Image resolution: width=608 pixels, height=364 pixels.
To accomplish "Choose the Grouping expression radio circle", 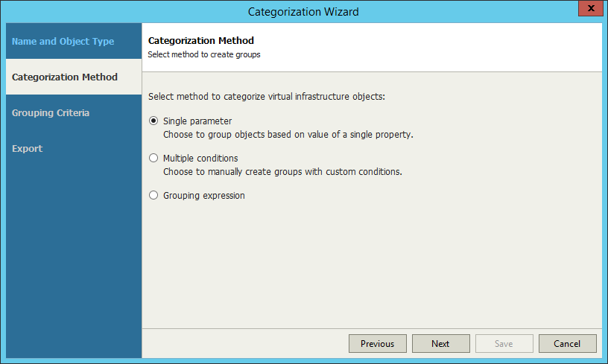I will point(153,195).
